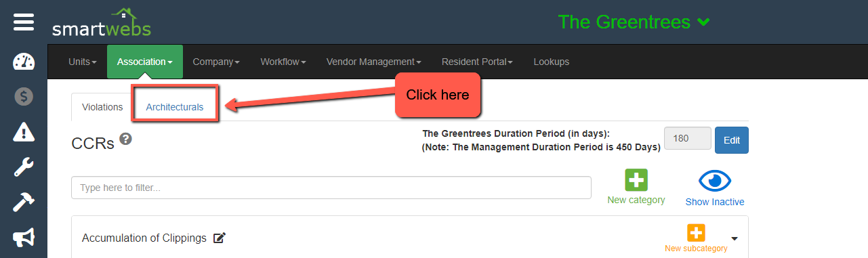This screenshot has width=868, height=258.
Task: Click the blue Edit button
Action: point(732,140)
